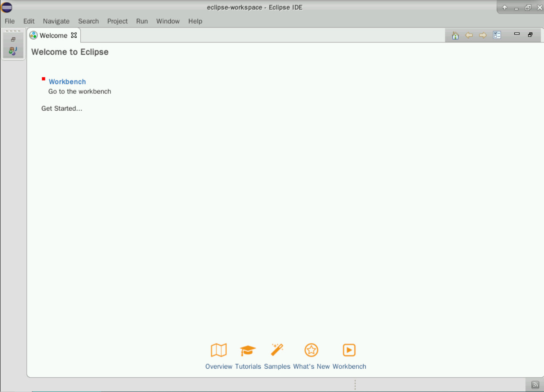Restore the minimized view stack in sidebar
The image size is (544, 392).
click(x=13, y=39)
